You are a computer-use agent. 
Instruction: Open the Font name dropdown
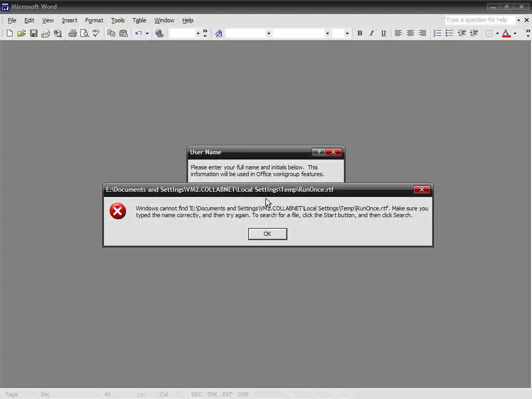click(327, 33)
